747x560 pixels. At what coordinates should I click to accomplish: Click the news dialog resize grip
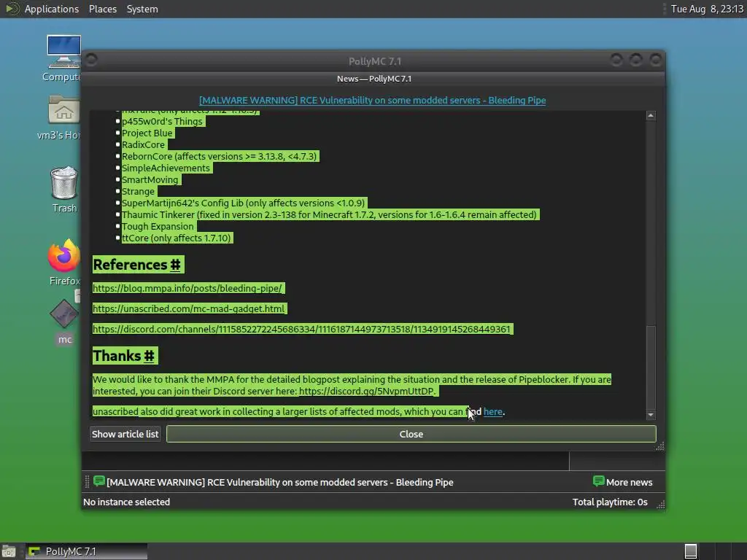pyautogui.click(x=659, y=446)
